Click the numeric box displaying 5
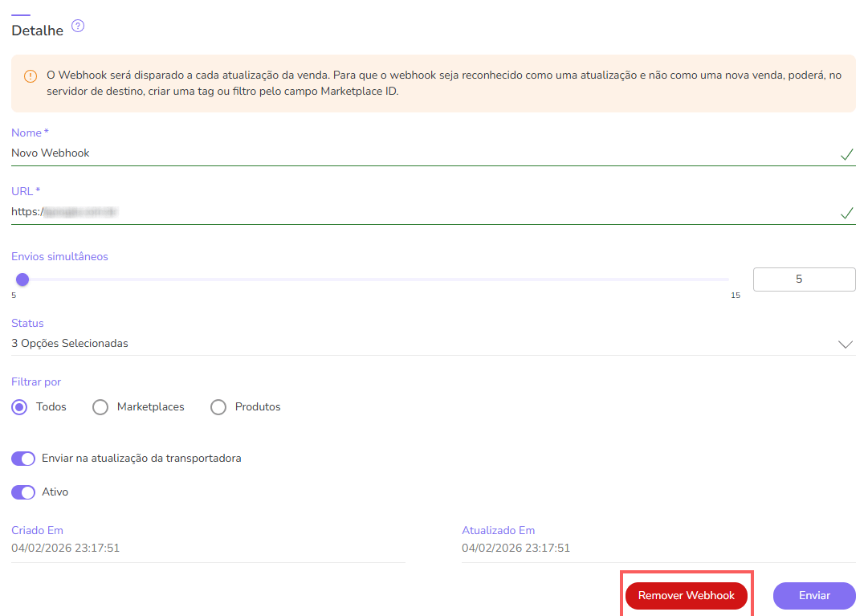 click(x=804, y=279)
